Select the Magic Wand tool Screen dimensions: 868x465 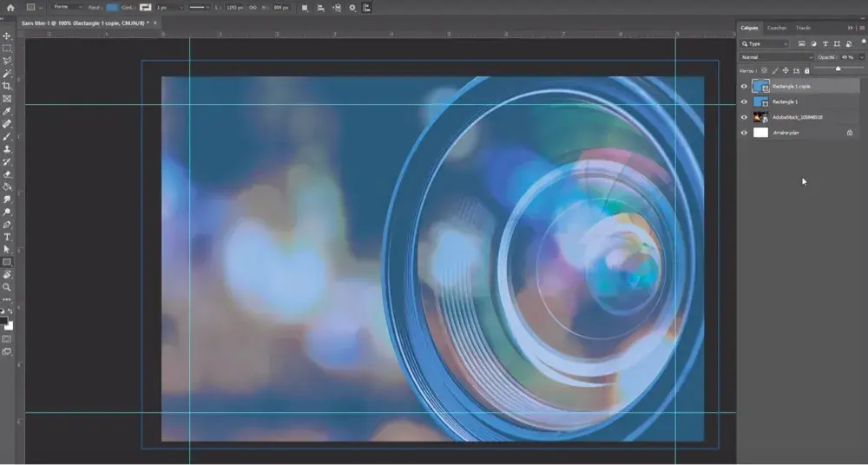pos(7,74)
